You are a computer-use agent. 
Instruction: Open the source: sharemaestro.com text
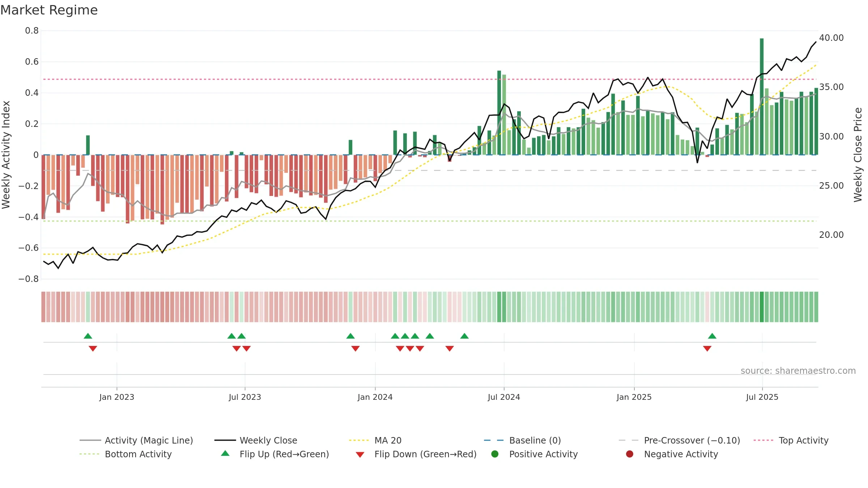(798, 371)
